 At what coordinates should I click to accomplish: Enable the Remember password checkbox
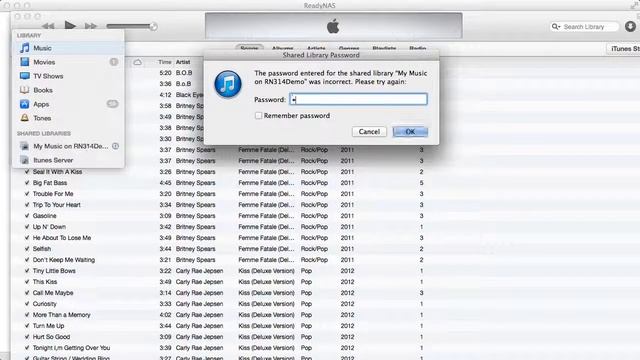[x=258, y=116]
